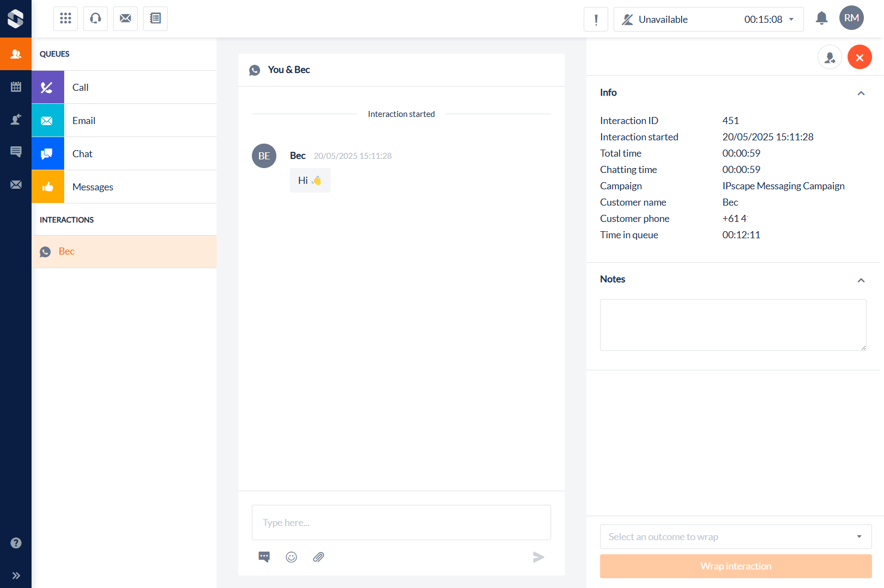Click the Type here message input field

coord(401,523)
